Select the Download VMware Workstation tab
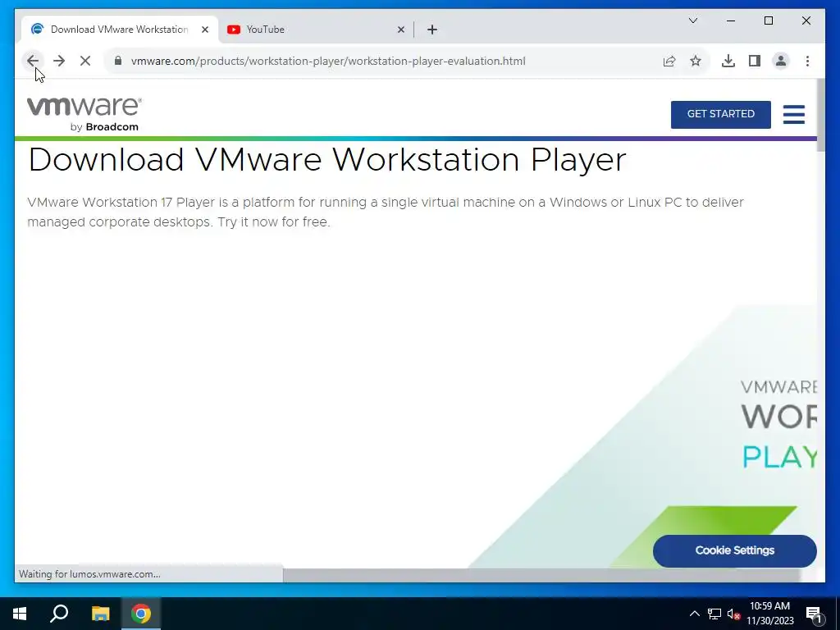The image size is (840, 630). (x=120, y=30)
